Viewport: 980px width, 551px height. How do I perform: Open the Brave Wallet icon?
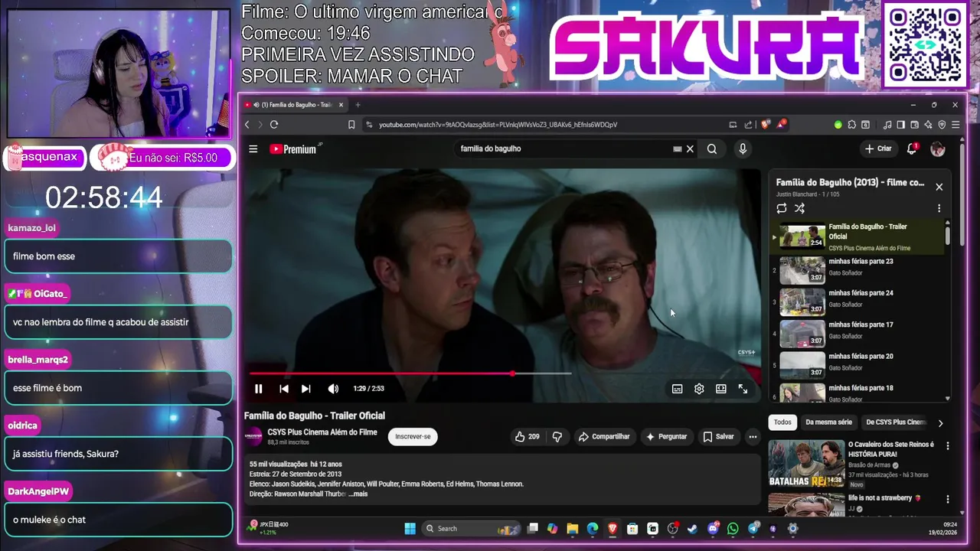tap(914, 125)
